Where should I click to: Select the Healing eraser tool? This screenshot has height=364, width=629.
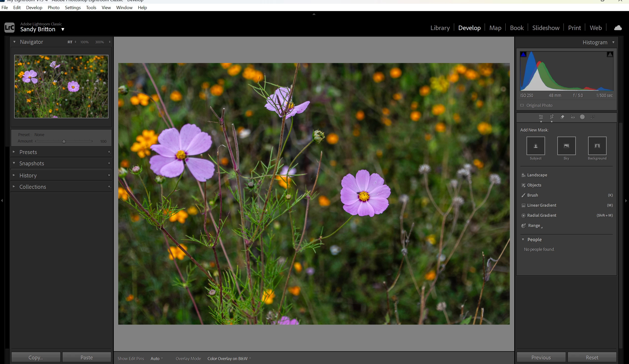click(562, 117)
